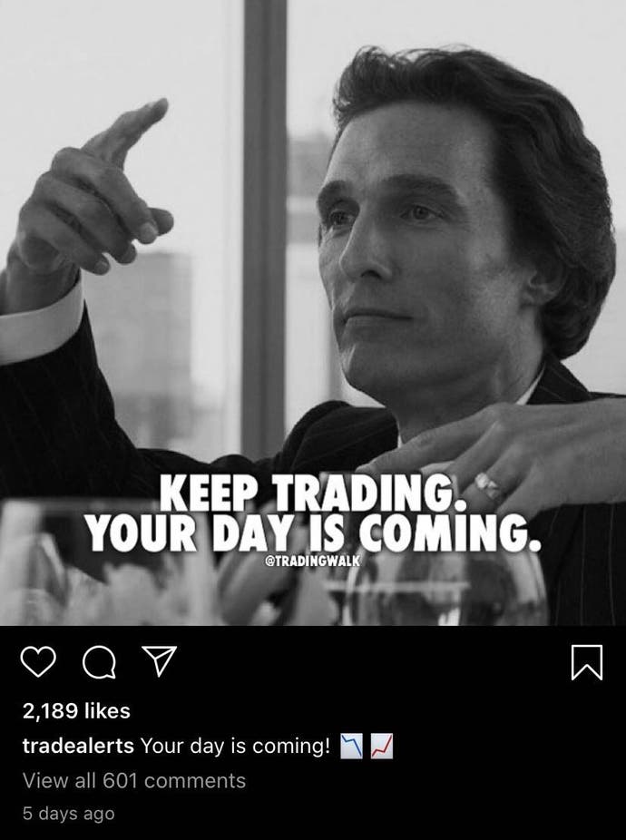626x840 pixels.
Task: Select the caption text 'Your day is coming!'
Action: coord(235,746)
